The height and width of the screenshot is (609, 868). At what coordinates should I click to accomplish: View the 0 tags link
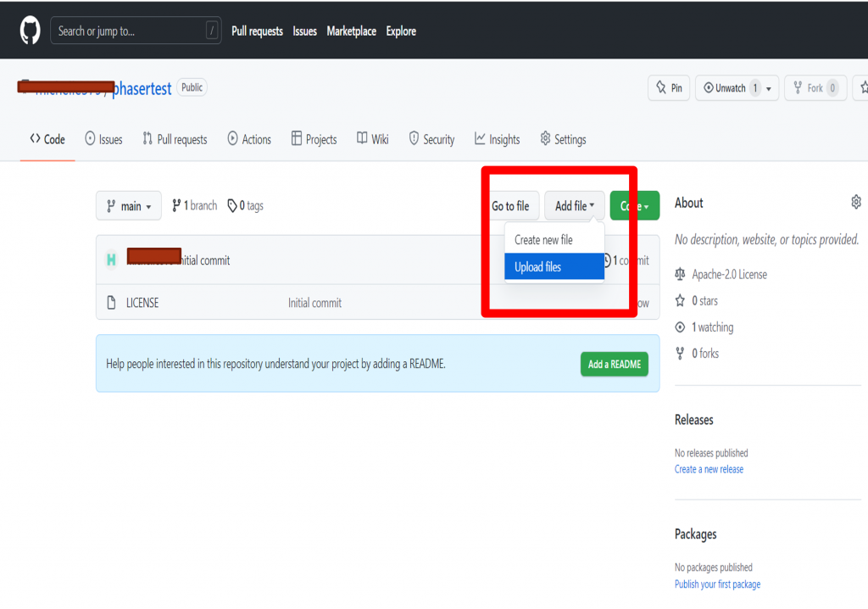pyautogui.click(x=245, y=205)
